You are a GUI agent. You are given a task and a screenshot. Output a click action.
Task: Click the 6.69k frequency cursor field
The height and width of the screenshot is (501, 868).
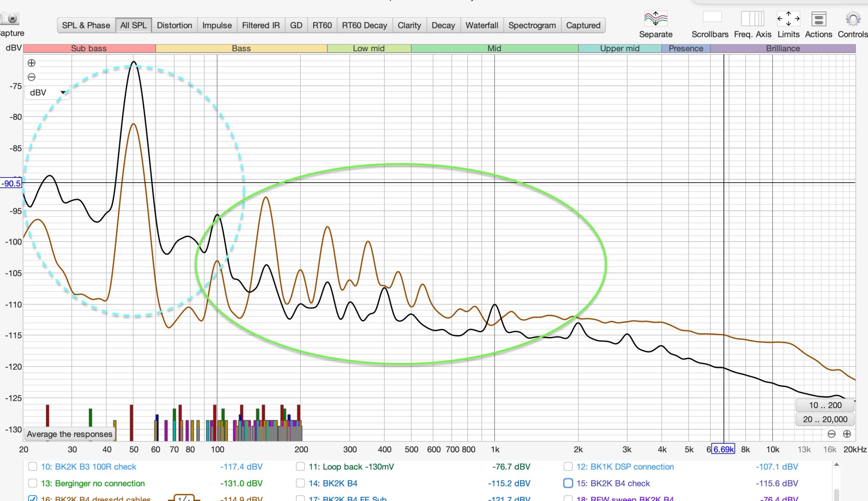coord(723,449)
